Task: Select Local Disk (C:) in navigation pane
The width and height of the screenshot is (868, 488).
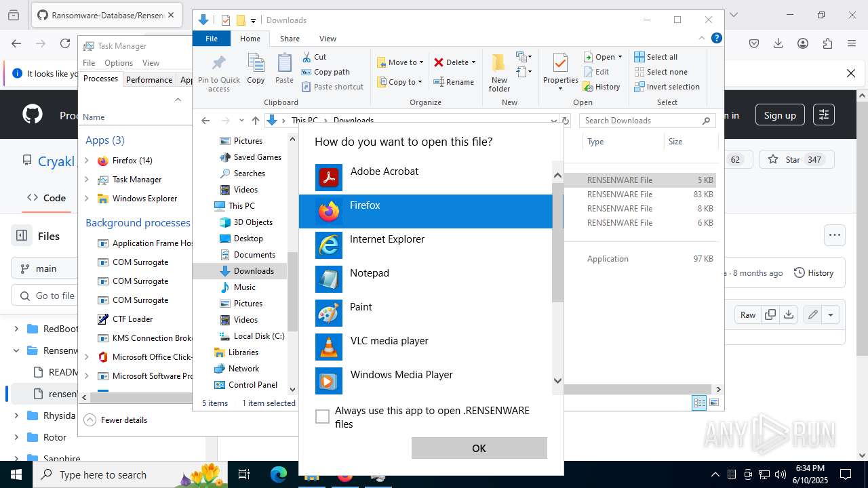Action: point(258,336)
